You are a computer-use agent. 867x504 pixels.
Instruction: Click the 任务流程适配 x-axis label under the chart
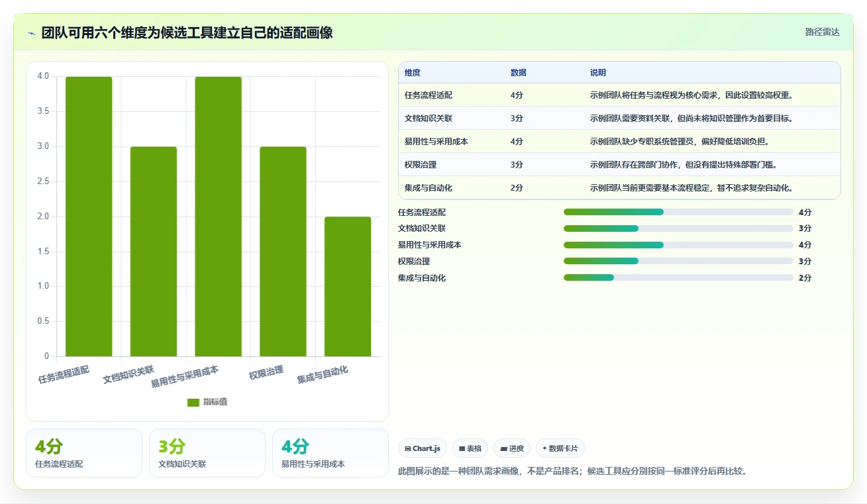pyautogui.click(x=64, y=374)
